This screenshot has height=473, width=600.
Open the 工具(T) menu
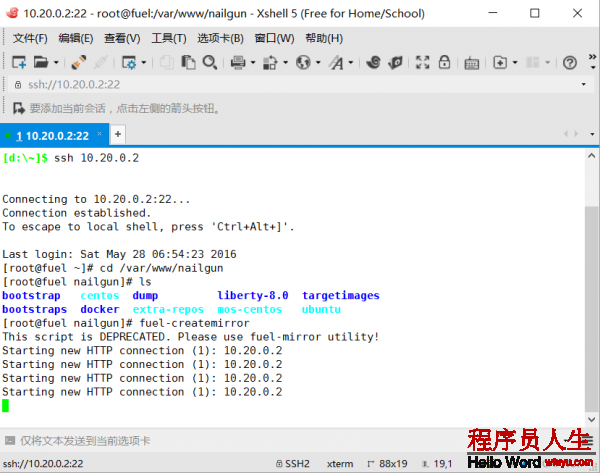[x=169, y=38]
